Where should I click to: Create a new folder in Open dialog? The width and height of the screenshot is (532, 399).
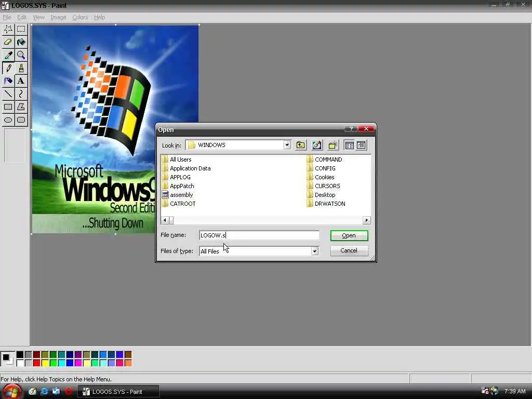tap(333, 145)
